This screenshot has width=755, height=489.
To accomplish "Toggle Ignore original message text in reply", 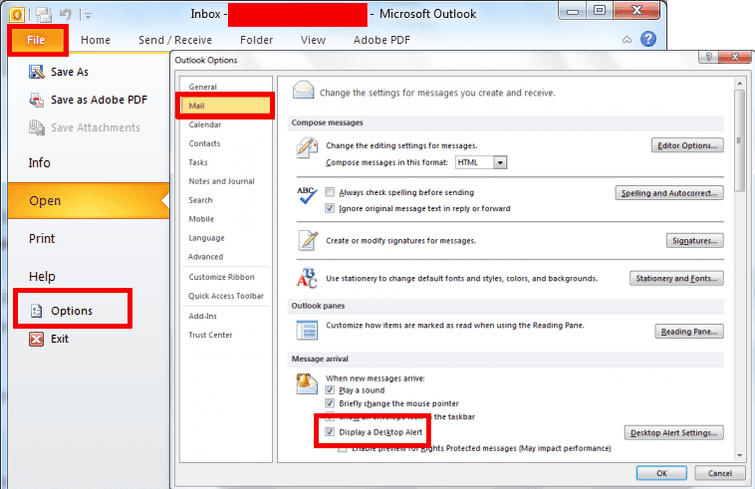I will 330,208.
